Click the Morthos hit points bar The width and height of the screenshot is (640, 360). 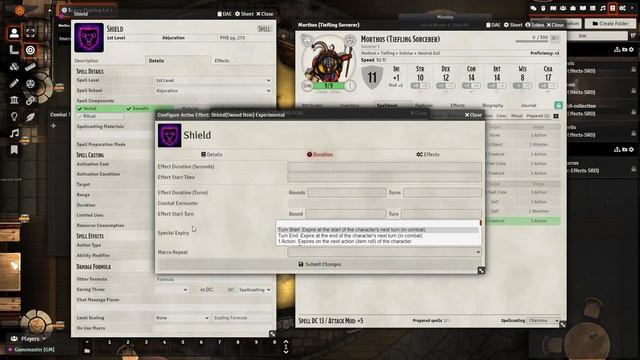coord(329,86)
